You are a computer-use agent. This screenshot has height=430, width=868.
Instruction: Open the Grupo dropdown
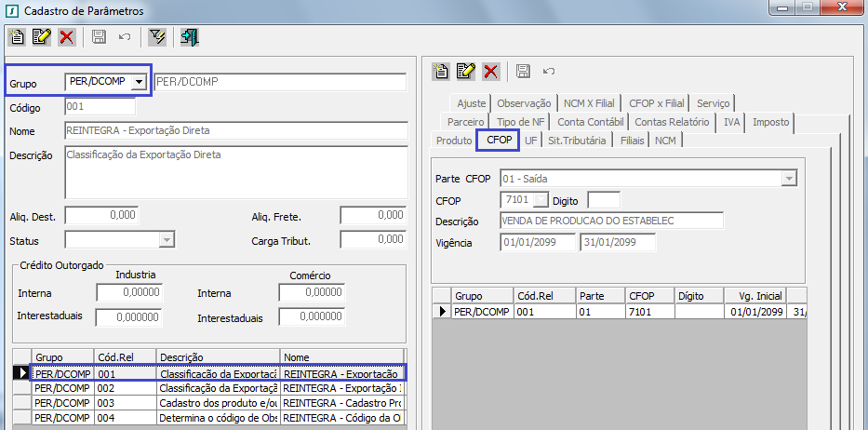coord(140,82)
